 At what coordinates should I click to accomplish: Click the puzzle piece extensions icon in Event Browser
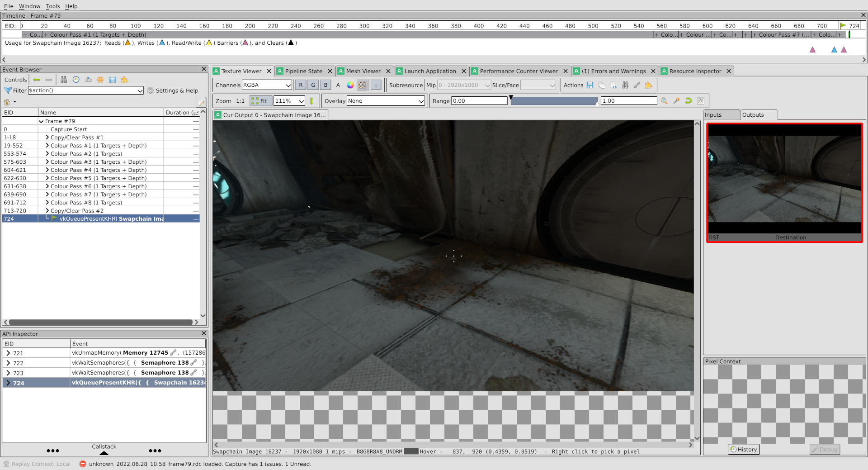point(125,80)
